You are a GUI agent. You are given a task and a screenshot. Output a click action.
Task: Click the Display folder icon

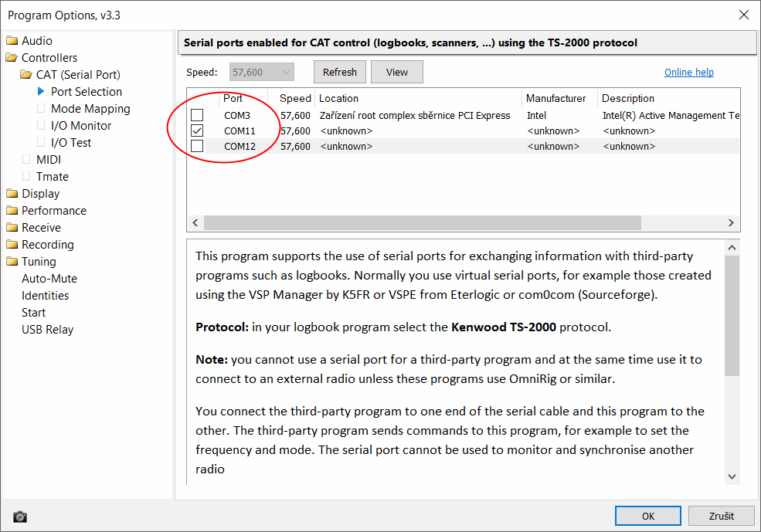(12, 194)
